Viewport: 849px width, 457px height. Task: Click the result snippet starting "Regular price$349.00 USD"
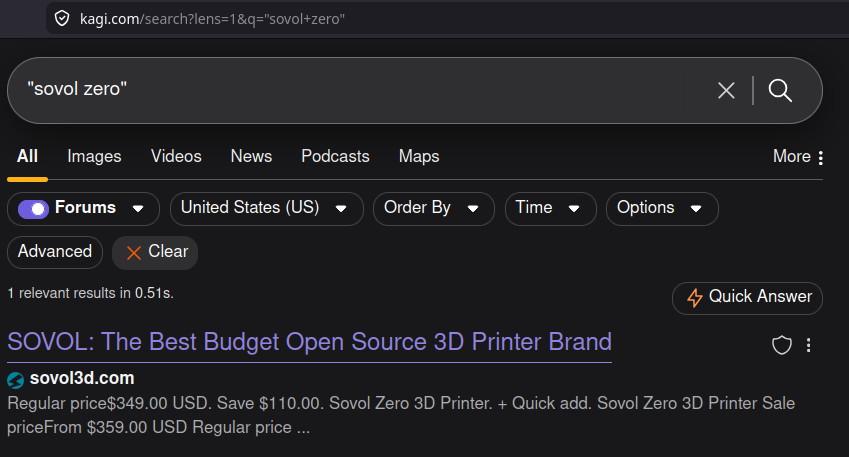pyautogui.click(x=401, y=415)
